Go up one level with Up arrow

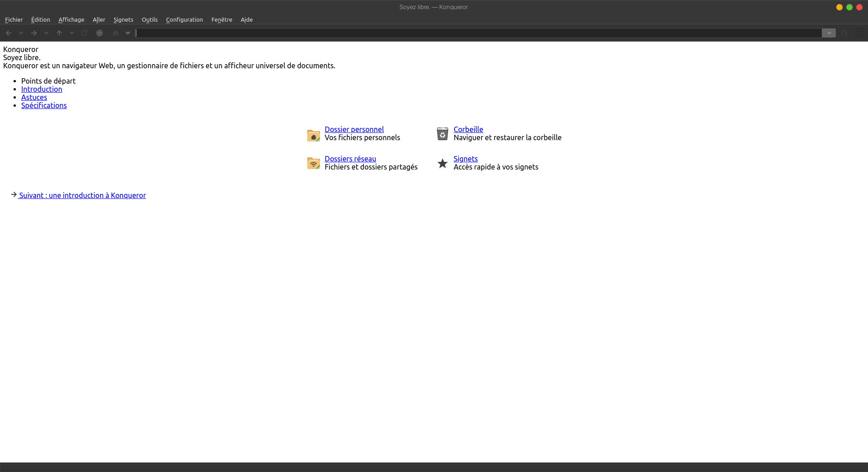click(59, 33)
